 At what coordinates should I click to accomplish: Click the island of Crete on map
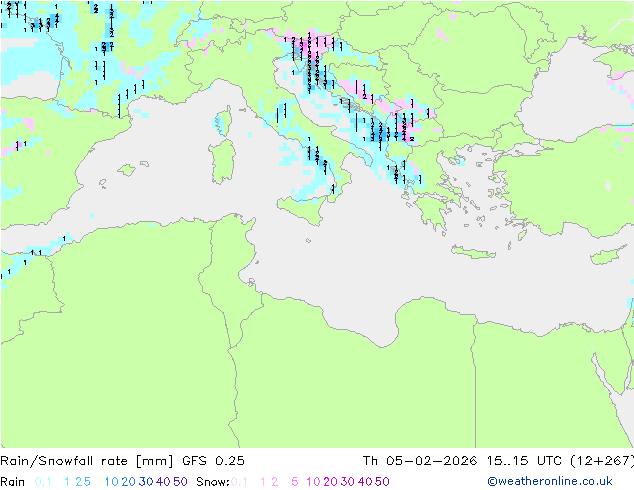[x=473, y=252]
